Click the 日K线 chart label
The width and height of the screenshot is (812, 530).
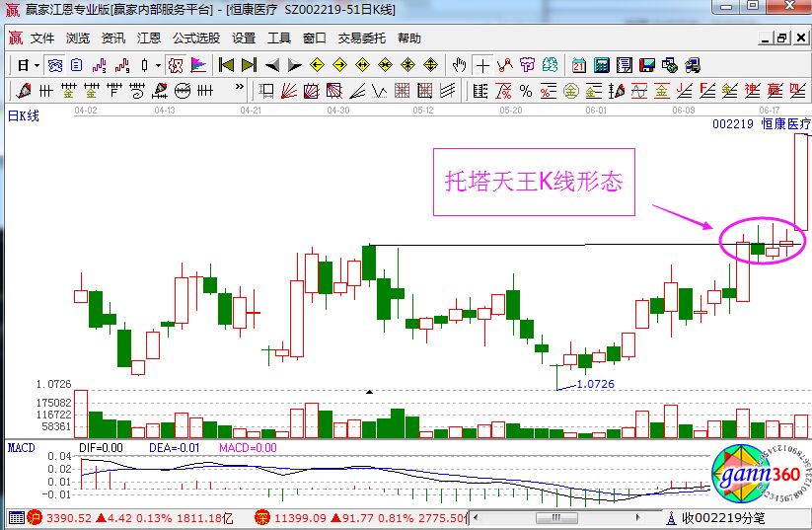(x=23, y=116)
